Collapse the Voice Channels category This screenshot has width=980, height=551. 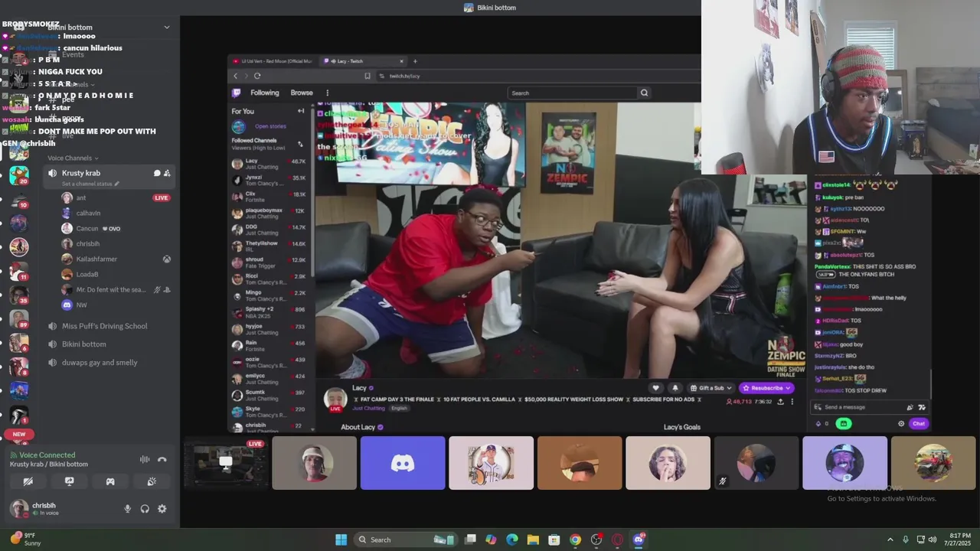point(73,158)
